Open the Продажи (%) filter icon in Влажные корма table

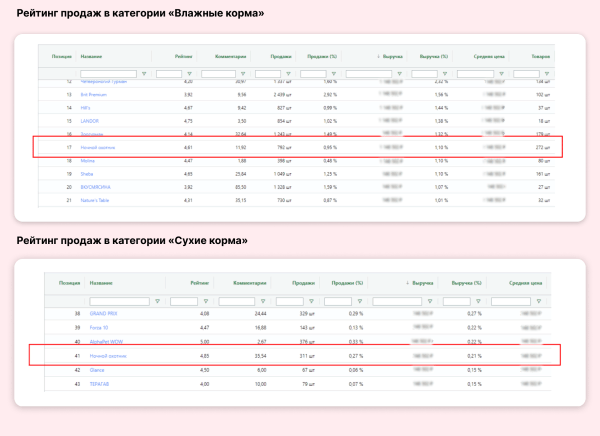coord(334,74)
